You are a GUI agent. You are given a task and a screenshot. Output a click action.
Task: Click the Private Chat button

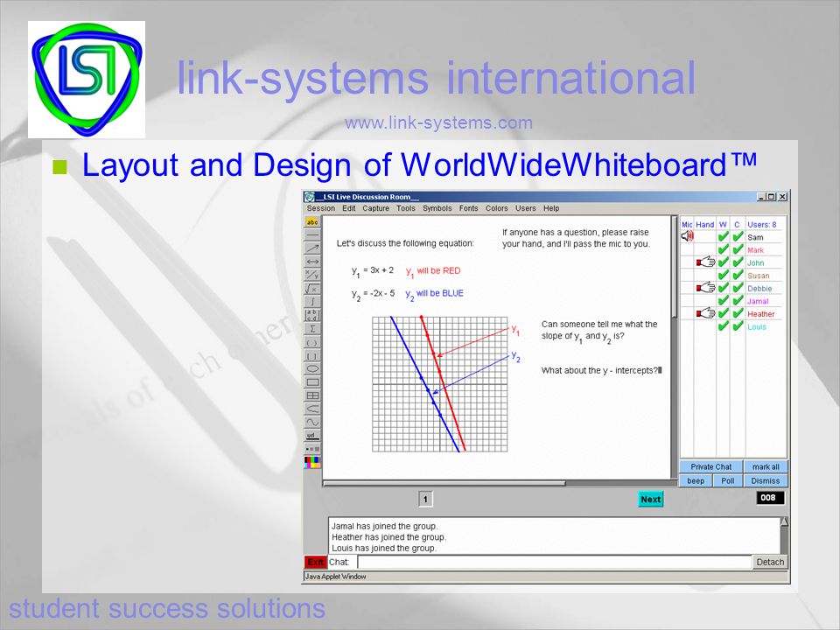click(x=710, y=466)
